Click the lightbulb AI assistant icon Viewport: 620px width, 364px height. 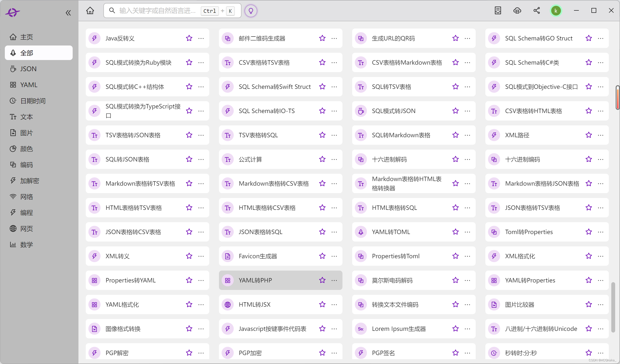point(251,11)
